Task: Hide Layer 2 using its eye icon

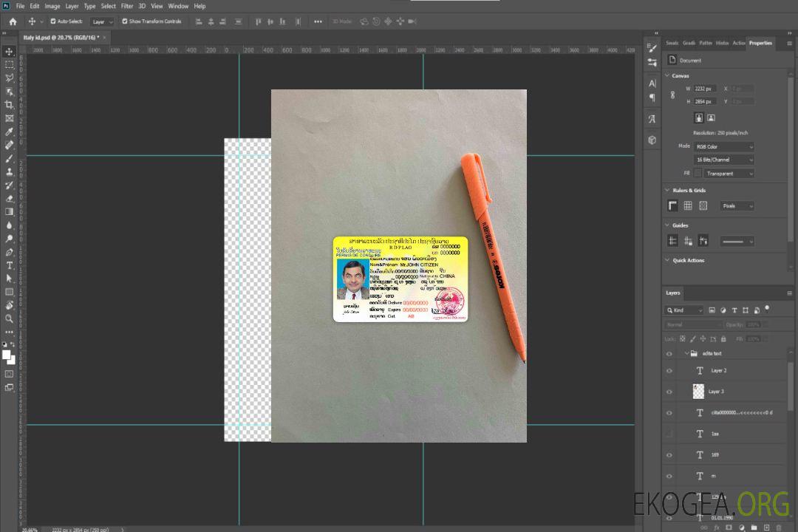Action: tap(669, 371)
